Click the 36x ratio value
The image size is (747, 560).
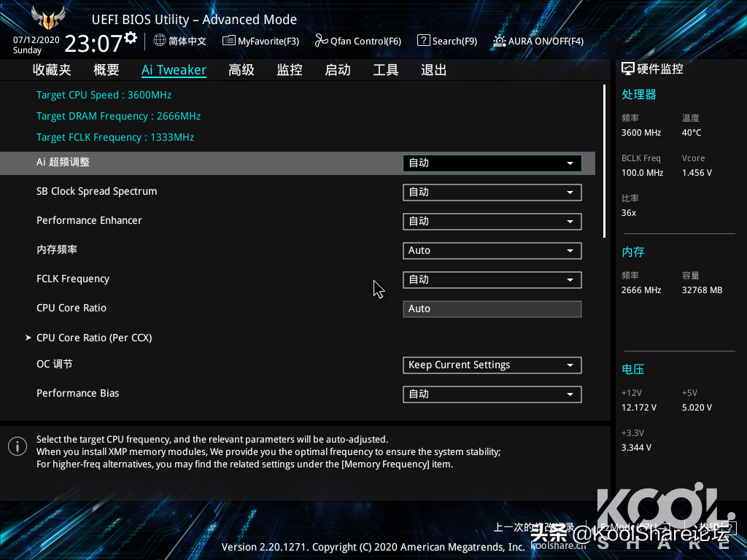pos(629,213)
